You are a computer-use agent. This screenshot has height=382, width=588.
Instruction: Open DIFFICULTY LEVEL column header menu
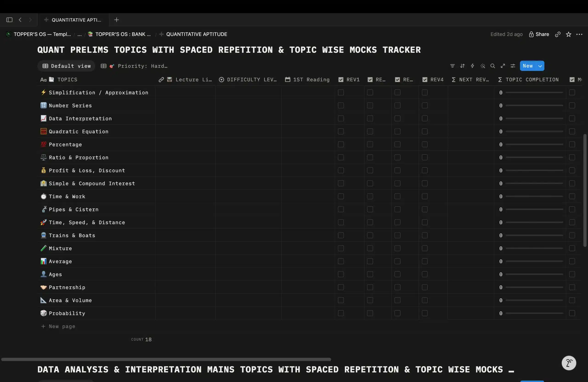tap(248, 79)
